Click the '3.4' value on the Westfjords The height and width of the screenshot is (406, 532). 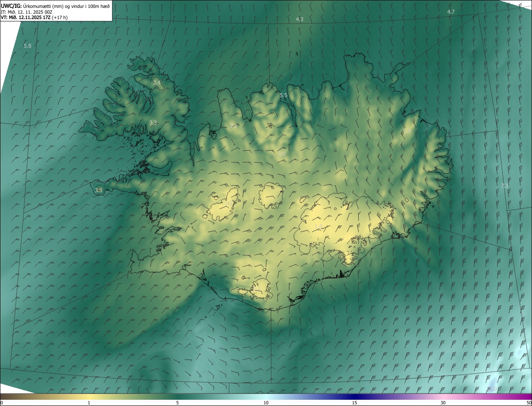point(156,83)
